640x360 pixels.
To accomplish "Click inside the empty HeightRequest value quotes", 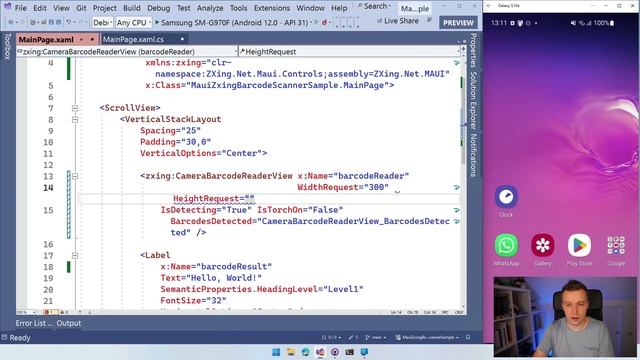I will pyautogui.click(x=249, y=199).
